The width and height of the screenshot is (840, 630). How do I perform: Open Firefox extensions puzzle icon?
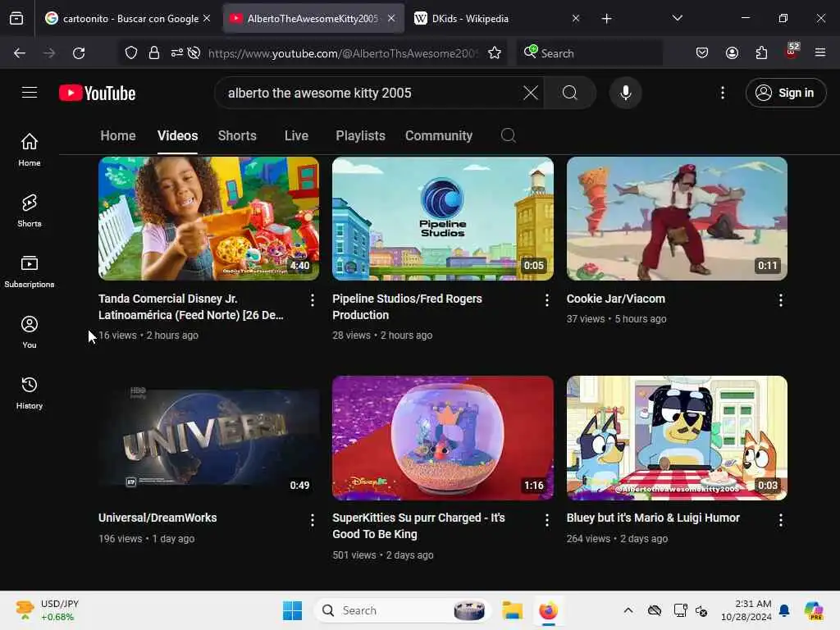pyautogui.click(x=761, y=52)
